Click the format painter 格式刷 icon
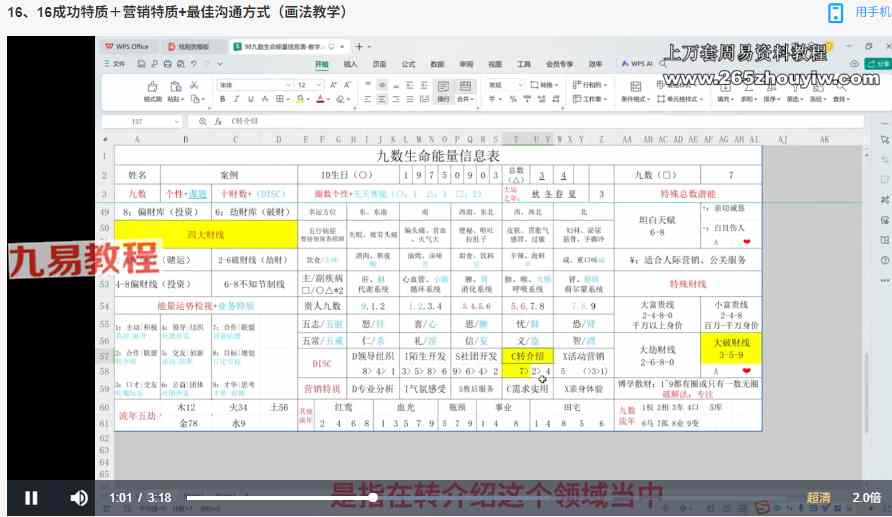 pos(152,90)
